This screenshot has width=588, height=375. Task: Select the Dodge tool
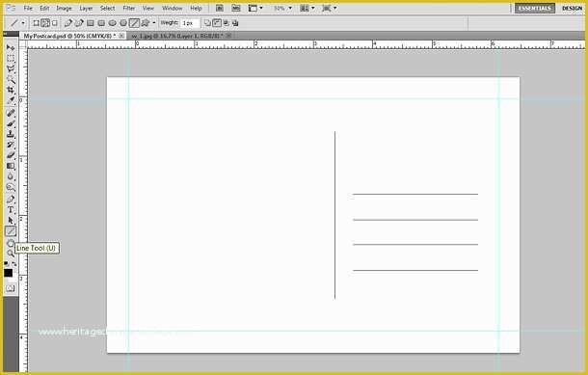coord(11,187)
